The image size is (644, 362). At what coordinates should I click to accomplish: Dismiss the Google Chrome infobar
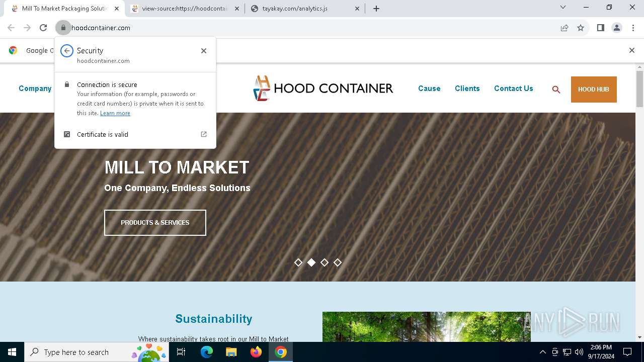(632, 50)
